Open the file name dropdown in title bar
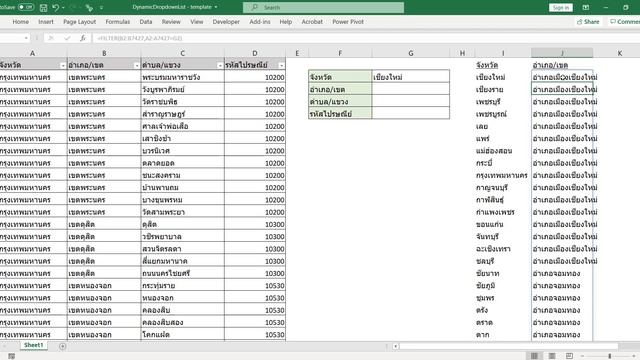640x360 pixels. (x=216, y=7)
